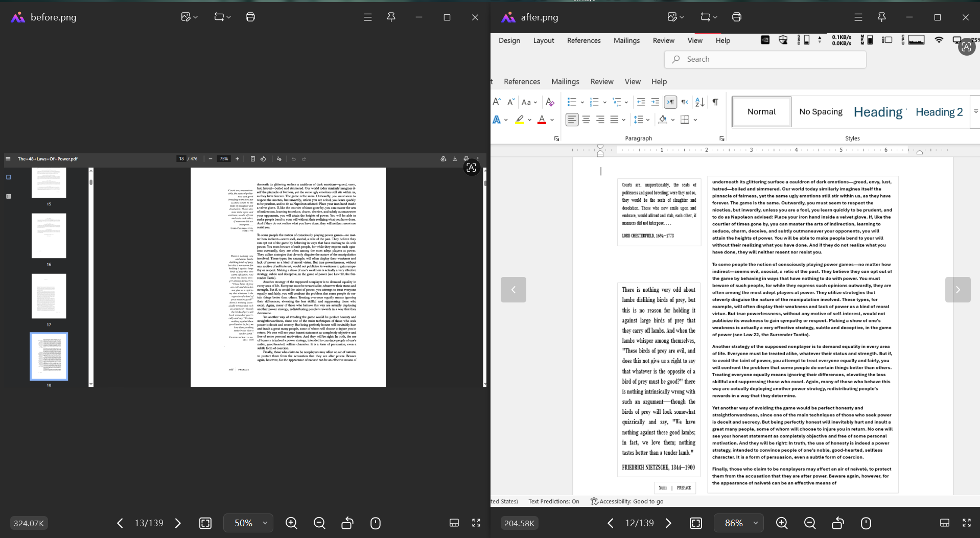Go to previous image in before.png viewer
Screen dimensions: 980x538
click(120, 523)
